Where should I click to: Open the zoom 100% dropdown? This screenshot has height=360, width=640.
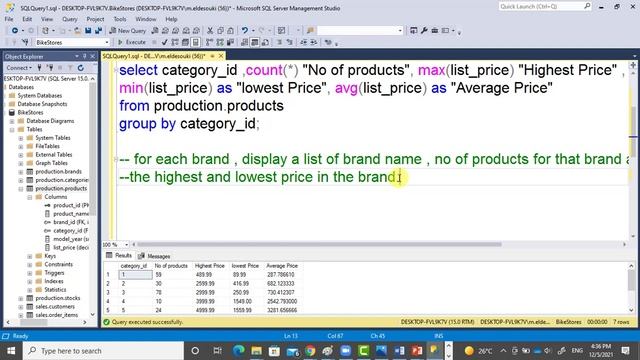coord(127,244)
